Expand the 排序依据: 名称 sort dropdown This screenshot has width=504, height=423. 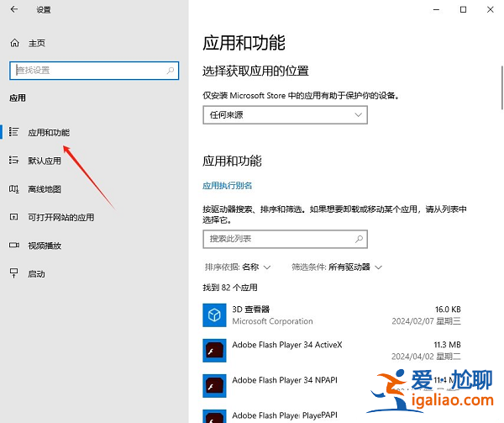tap(238, 267)
